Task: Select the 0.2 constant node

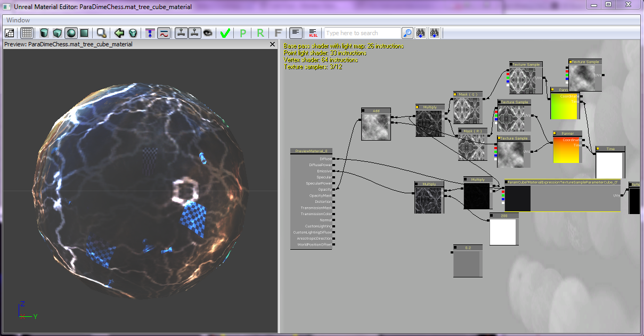Action: point(468,248)
